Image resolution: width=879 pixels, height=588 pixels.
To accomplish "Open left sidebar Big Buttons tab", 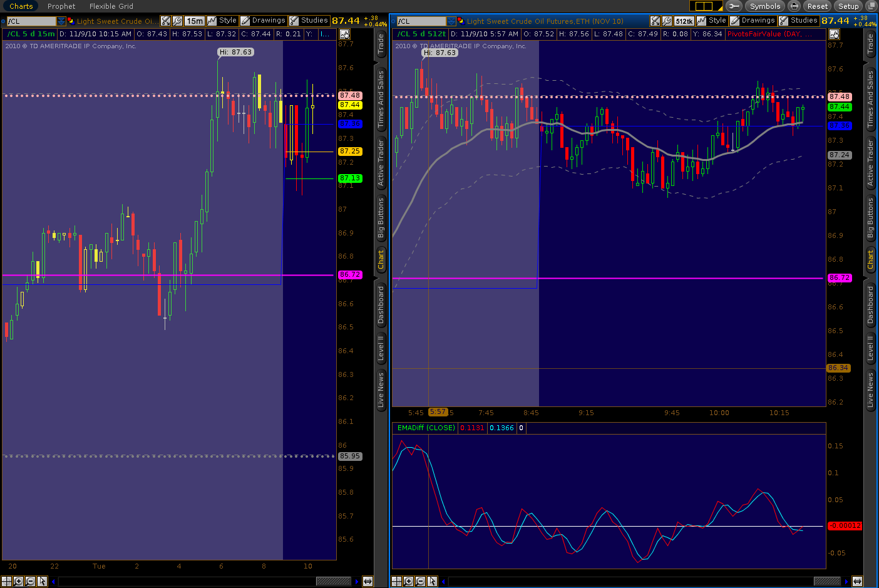I will tap(381, 219).
